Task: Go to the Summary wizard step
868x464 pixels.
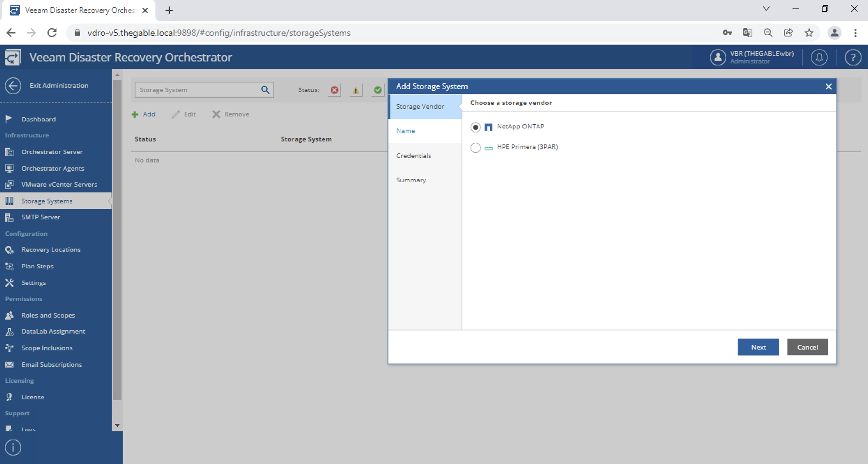Action: pyautogui.click(x=425, y=180)
